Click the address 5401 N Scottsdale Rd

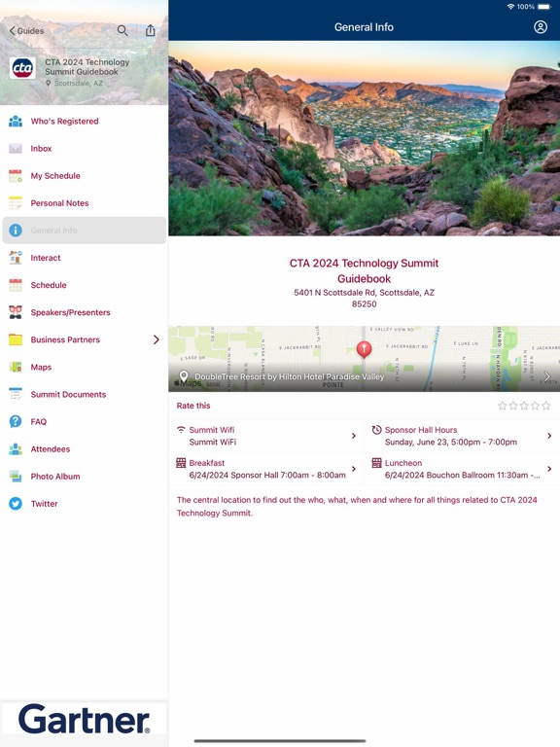point(365,299)
